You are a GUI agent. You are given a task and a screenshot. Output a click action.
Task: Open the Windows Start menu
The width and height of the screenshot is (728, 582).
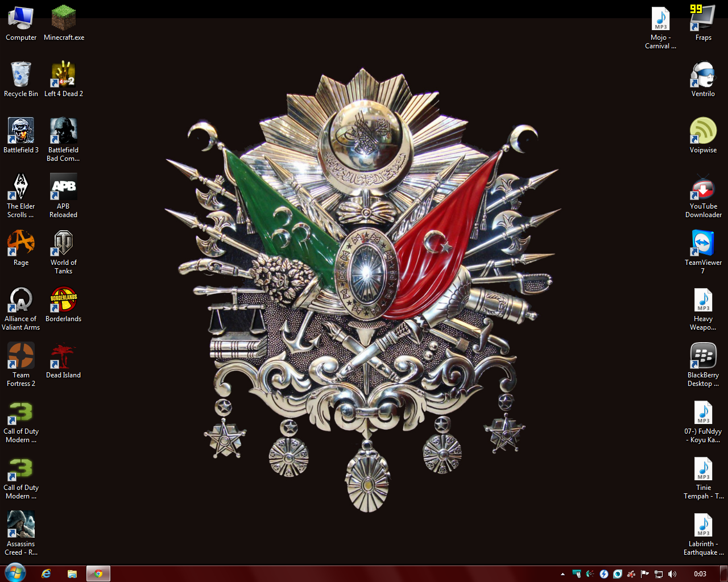[15, 573]
